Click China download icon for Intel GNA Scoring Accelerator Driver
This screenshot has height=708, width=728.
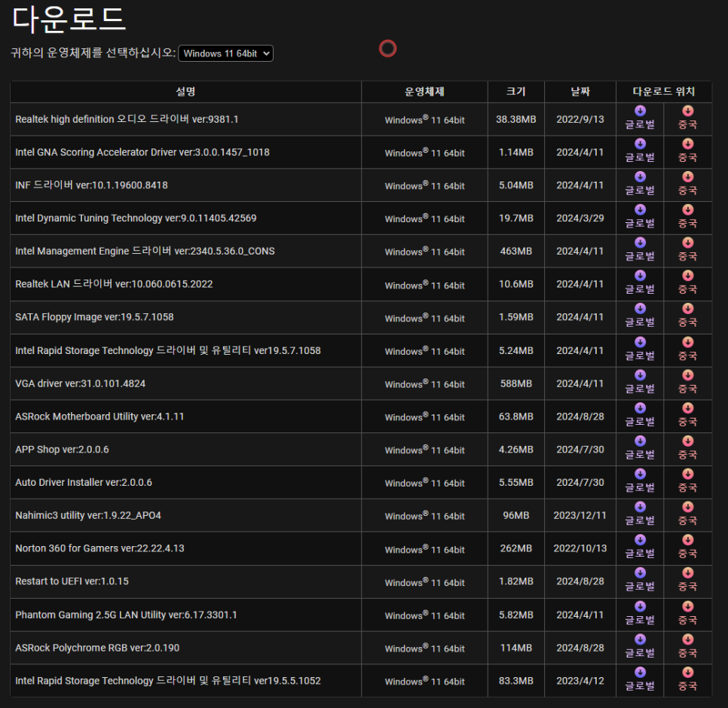coord(687,144)
